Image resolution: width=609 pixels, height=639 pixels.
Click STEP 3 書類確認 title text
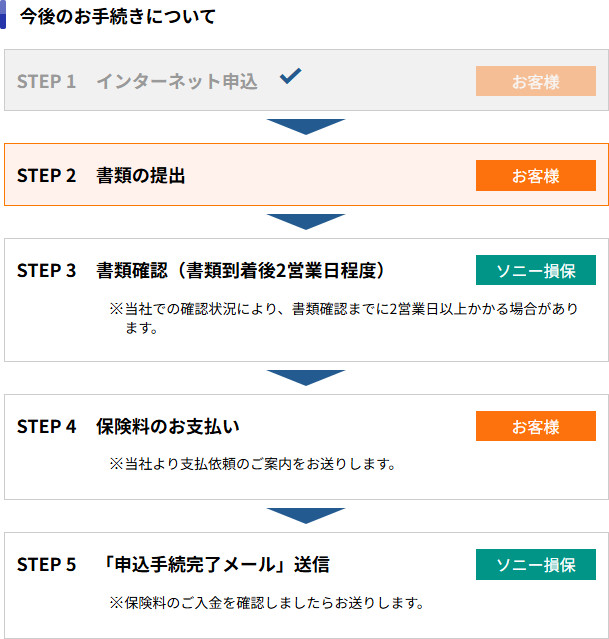[201, 271]
